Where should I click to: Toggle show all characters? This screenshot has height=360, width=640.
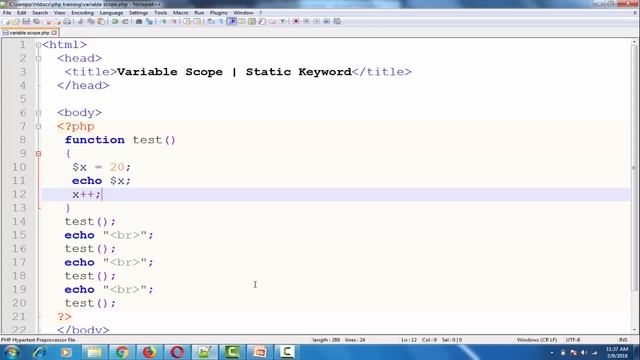(221, 21)
